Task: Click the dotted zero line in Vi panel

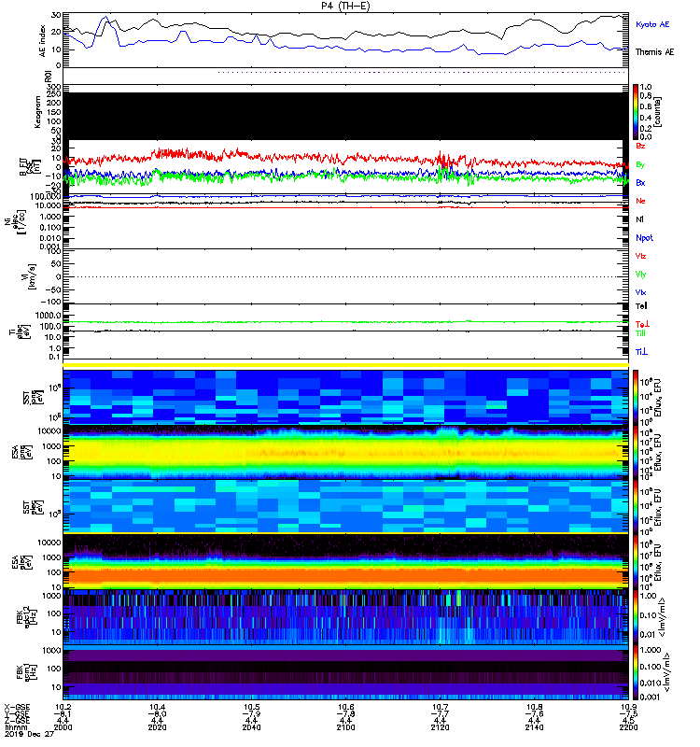Action: pyautogui.click(x=345, y=276)
